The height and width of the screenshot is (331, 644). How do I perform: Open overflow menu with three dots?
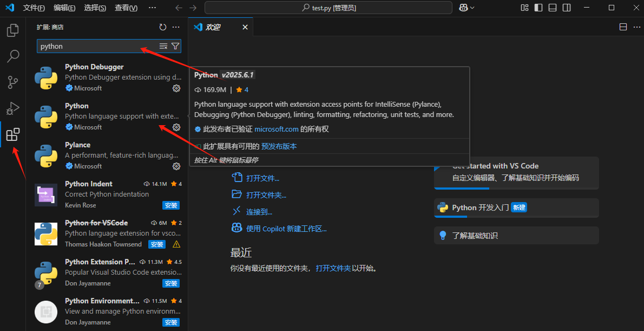[x=152, y=8]
